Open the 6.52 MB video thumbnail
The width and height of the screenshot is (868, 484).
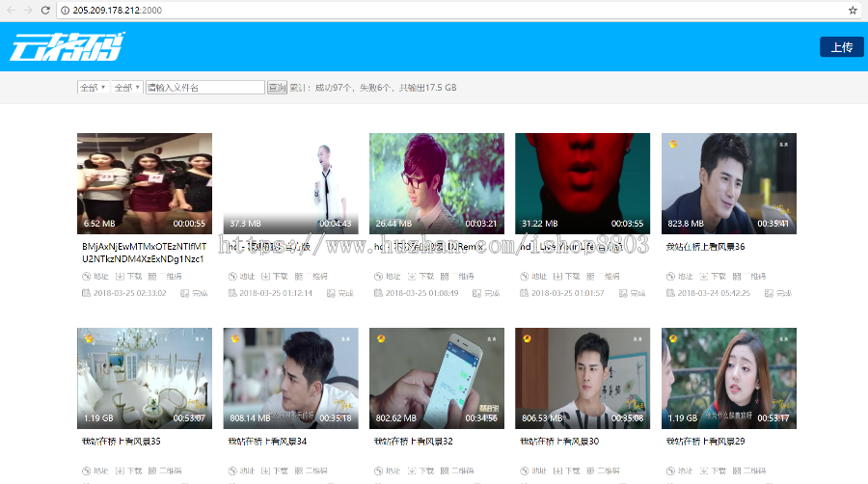145,183
